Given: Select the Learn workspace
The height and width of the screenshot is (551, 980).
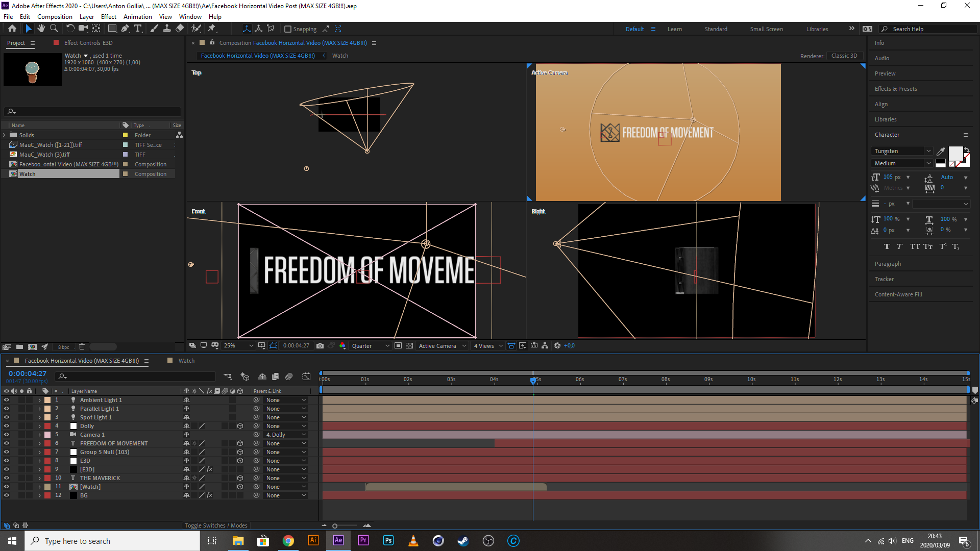Looking at the screenshot, I should (x=674, y=29).
